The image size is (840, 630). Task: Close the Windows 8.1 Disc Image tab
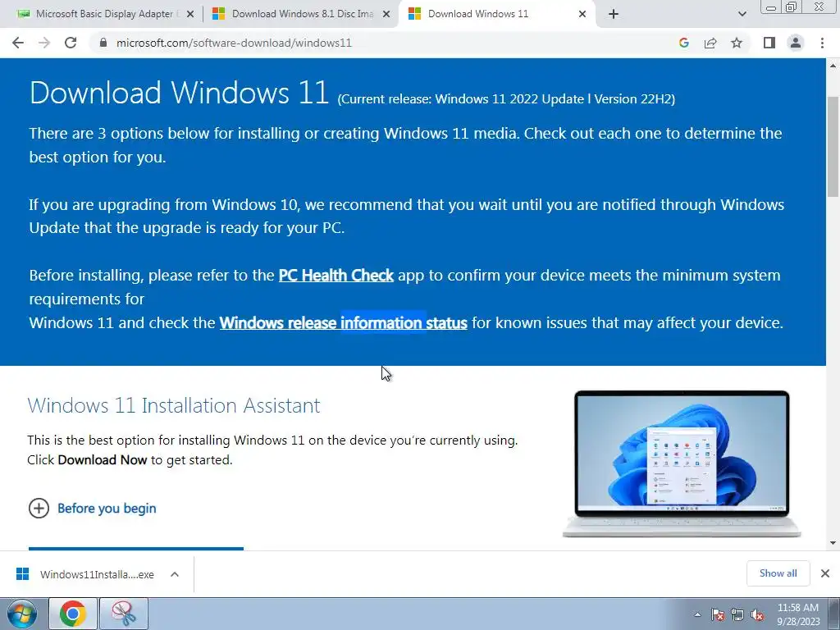click(x=386, y=15)
